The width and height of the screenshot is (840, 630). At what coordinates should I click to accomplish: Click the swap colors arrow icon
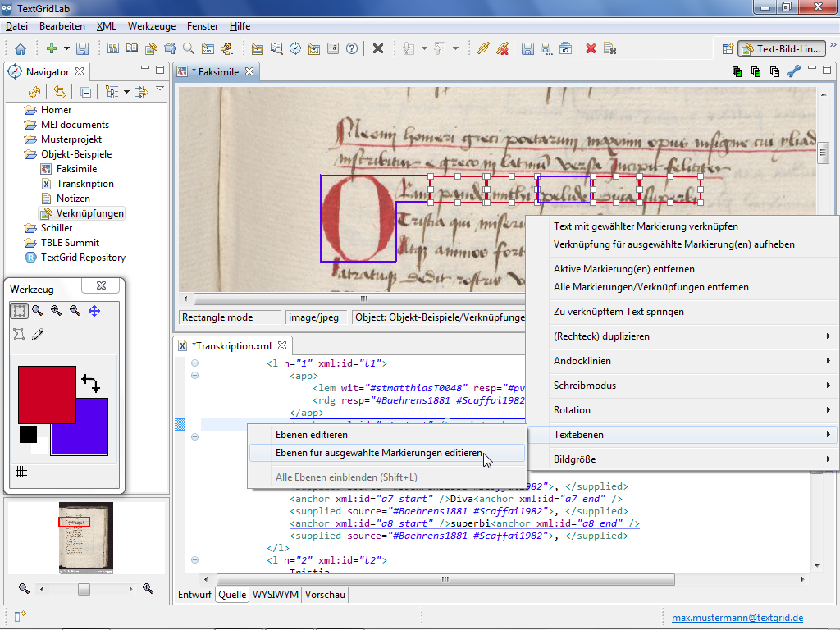coord(90,383)
